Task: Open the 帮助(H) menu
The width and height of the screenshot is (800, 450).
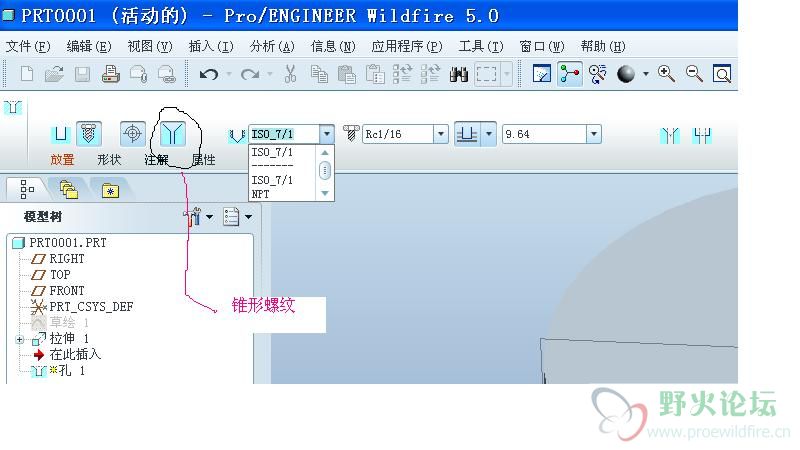Action: point(603,46)
